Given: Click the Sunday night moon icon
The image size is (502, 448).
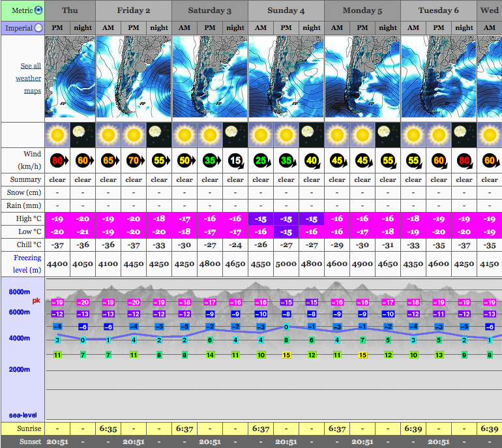Looking at the screenshot, I should (312, 135).
